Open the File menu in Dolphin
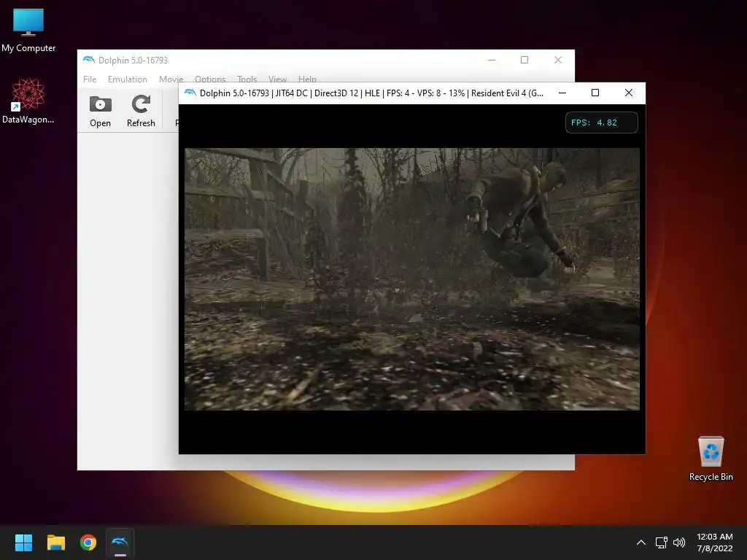The image size is (747, 560). (90, 79)
